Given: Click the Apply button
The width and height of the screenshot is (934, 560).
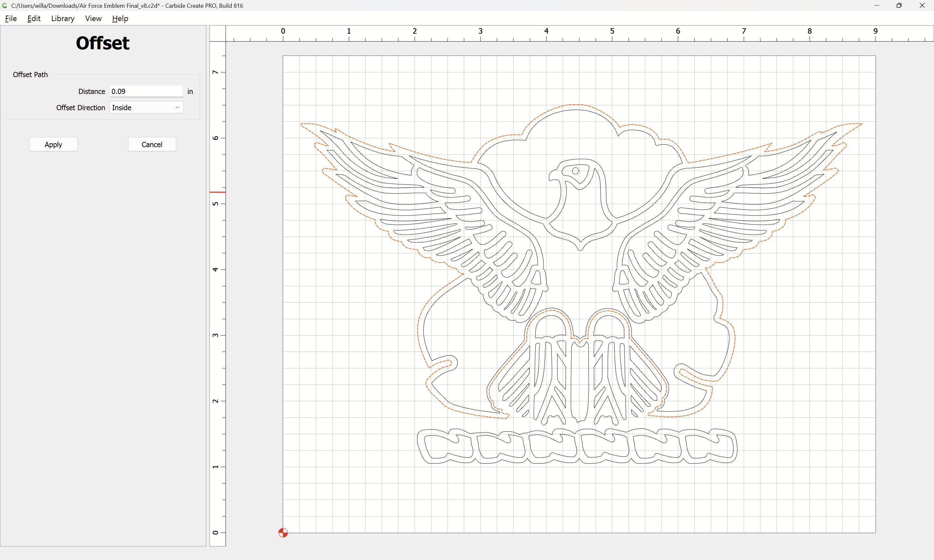Looking at the screenshot, I should (x=53, y=145).
